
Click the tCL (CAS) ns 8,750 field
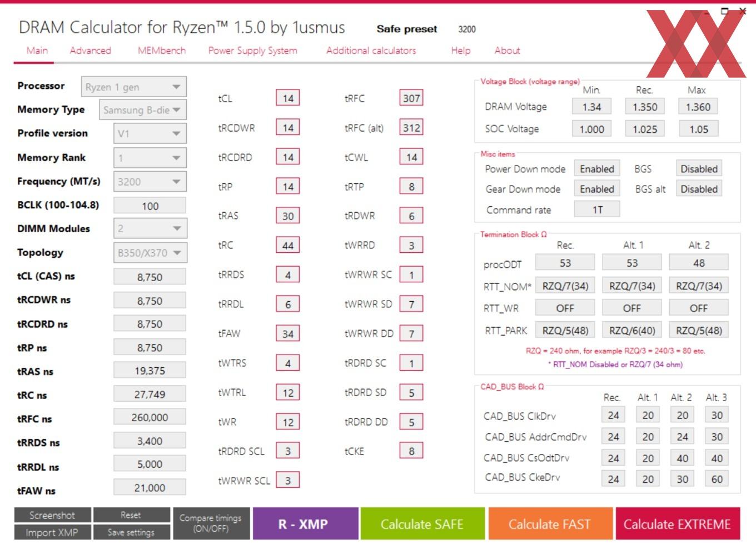point(150,277)
